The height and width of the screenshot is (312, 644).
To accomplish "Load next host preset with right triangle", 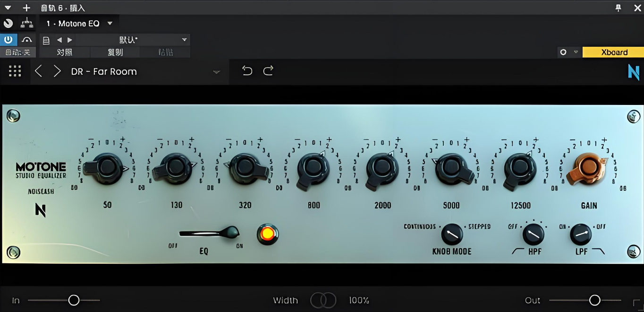I will (69, 40).
